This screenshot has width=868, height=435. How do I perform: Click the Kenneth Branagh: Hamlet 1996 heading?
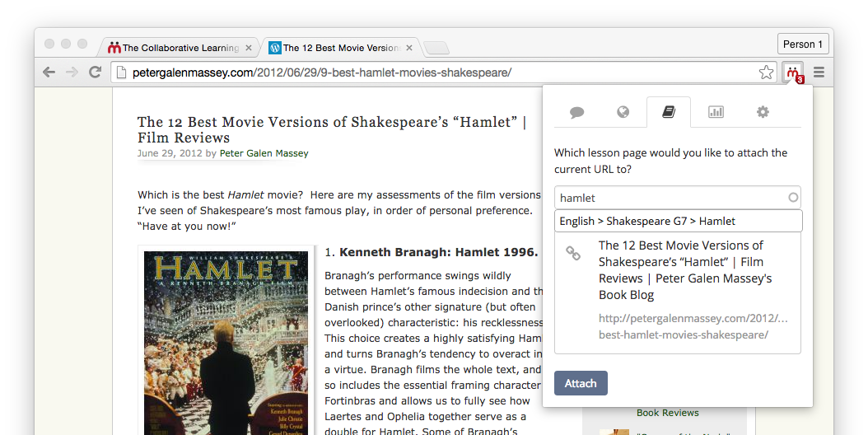point(438,253)
